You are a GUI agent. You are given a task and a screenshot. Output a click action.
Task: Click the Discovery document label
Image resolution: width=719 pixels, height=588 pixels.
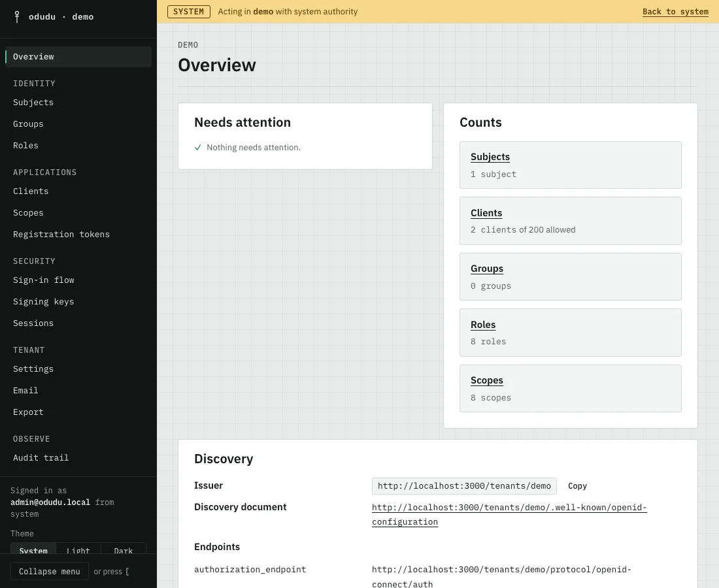[x=241, y=507]
